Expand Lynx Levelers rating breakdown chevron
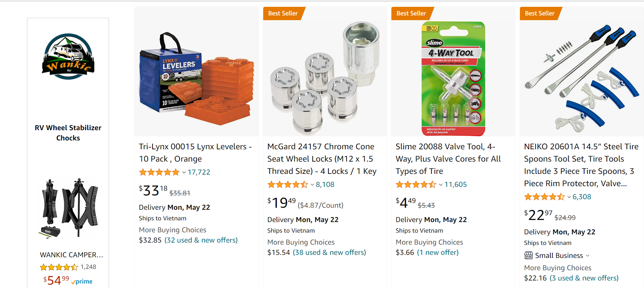This screenshot has height=288, width=644. click(x=184, y=173)
